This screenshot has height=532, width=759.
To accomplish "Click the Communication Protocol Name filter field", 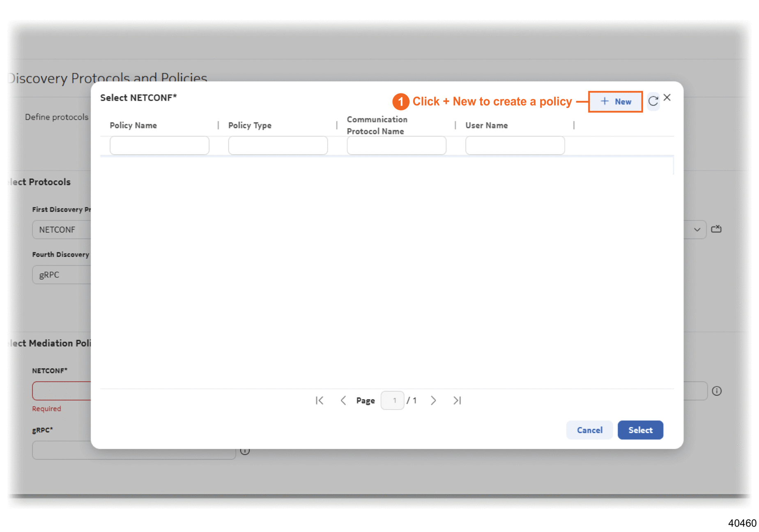I will [x=396, y=145].
